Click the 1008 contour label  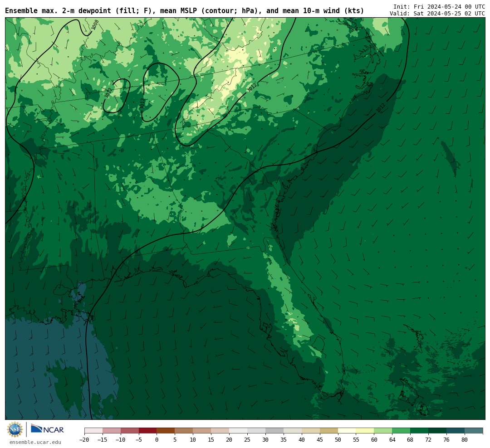click(x=95, y=25)
